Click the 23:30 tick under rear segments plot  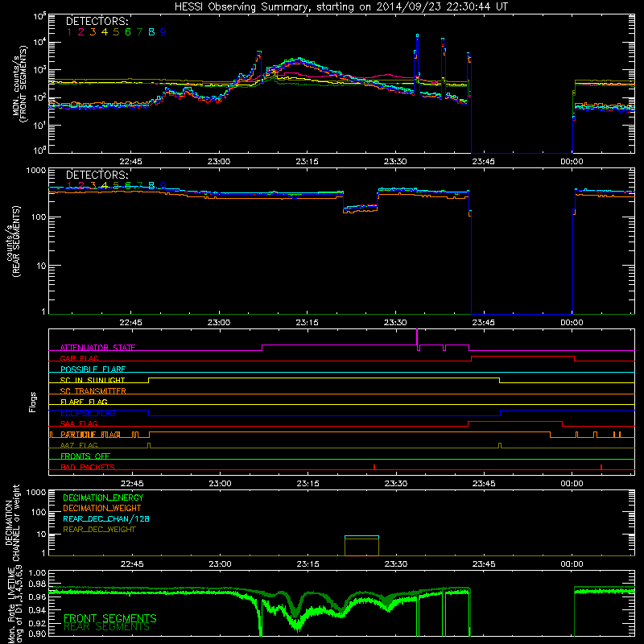(x=395, y=323)
